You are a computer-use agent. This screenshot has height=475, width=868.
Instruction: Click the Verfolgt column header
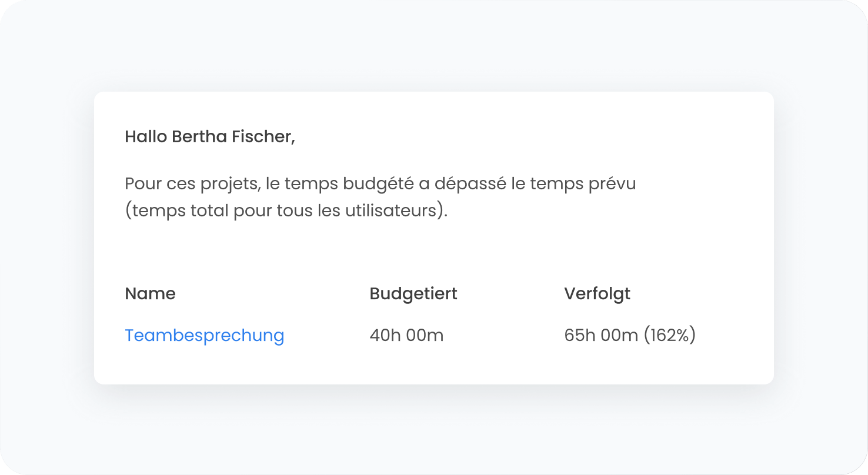tap(597, 294)
